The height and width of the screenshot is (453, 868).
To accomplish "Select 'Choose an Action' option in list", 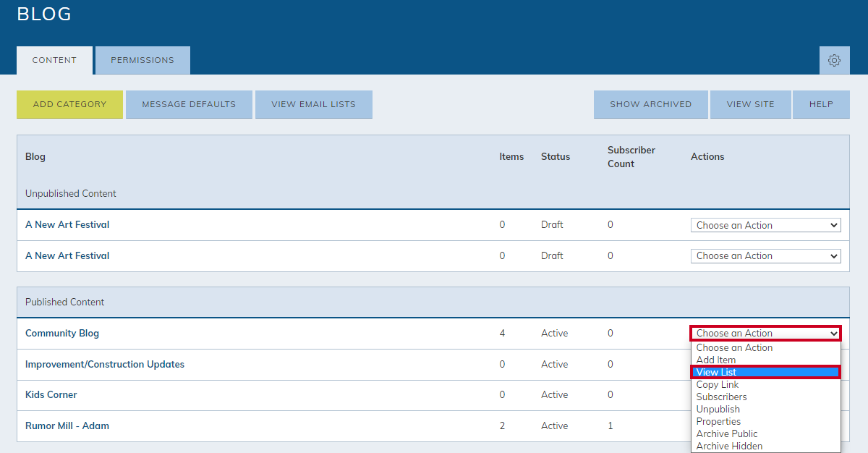I will [x=766, y=347].
